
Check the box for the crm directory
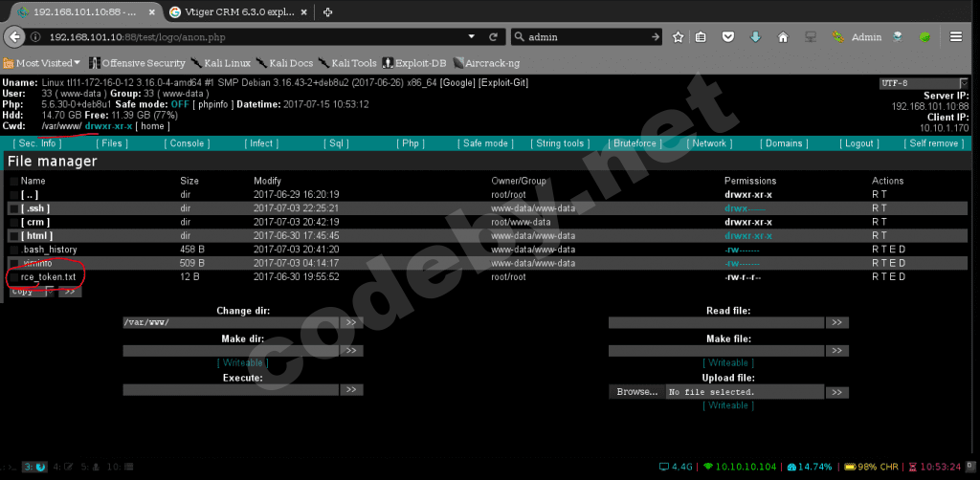(x=13, y=222)
